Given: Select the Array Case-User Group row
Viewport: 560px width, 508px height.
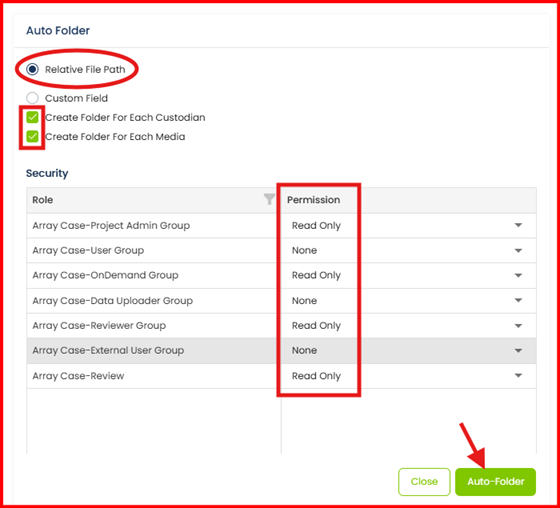Looking at the screenshot, I should 281,250.
